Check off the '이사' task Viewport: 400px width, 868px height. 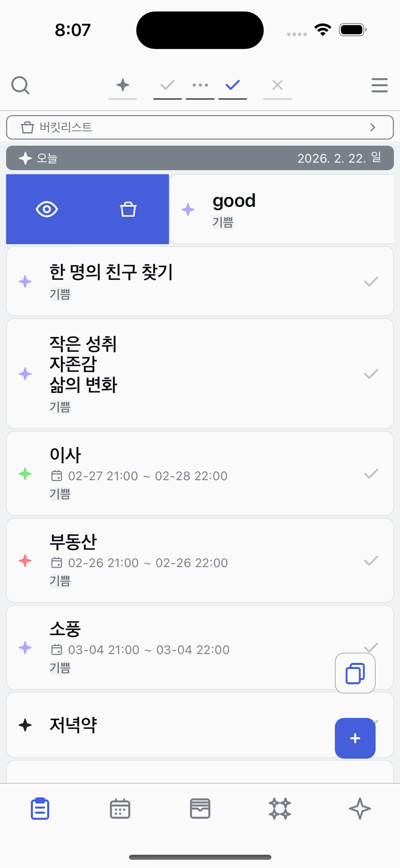[x=371, y=474]
